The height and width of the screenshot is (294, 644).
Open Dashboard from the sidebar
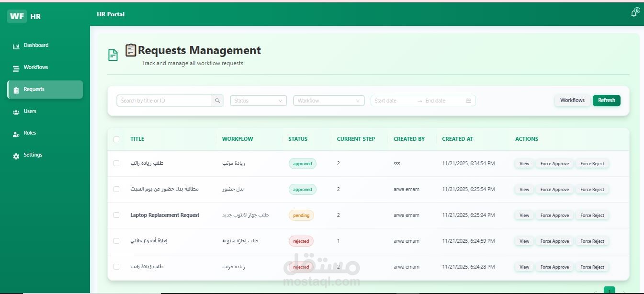(45, 45)
